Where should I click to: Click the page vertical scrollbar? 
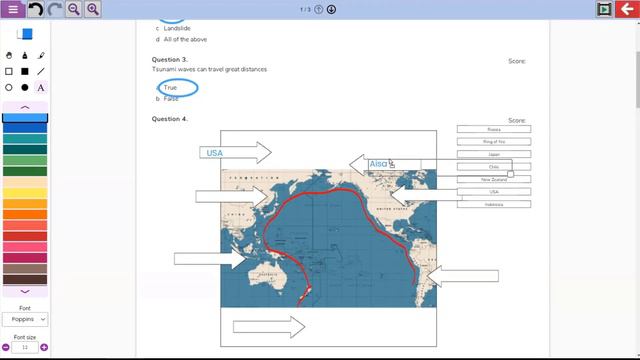pyautogui.click(x=638, y=80)
